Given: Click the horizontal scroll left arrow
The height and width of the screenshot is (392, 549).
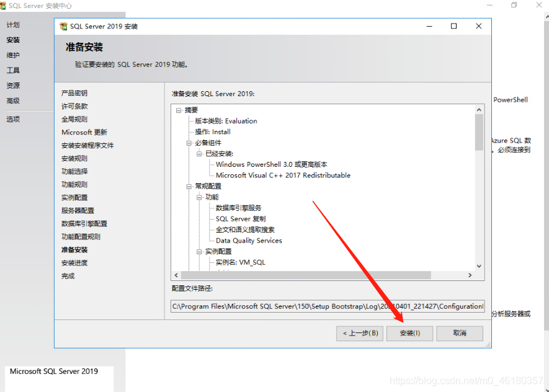Looking at the screenshot, I should pyautogui.click(x=176, y=275).
